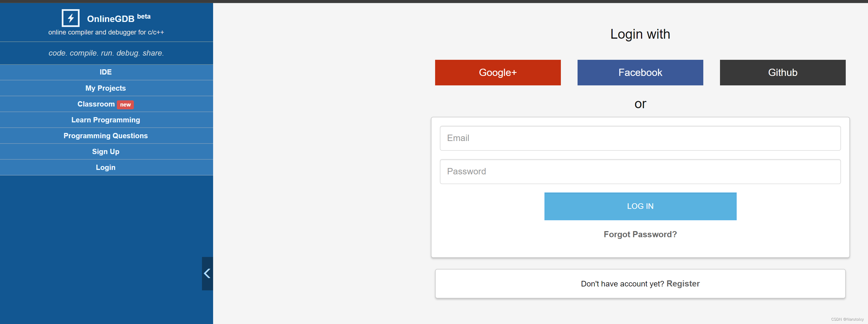Open the IDE menu item
This screenshot has width=868, height=324.
(x=105, y=72)
